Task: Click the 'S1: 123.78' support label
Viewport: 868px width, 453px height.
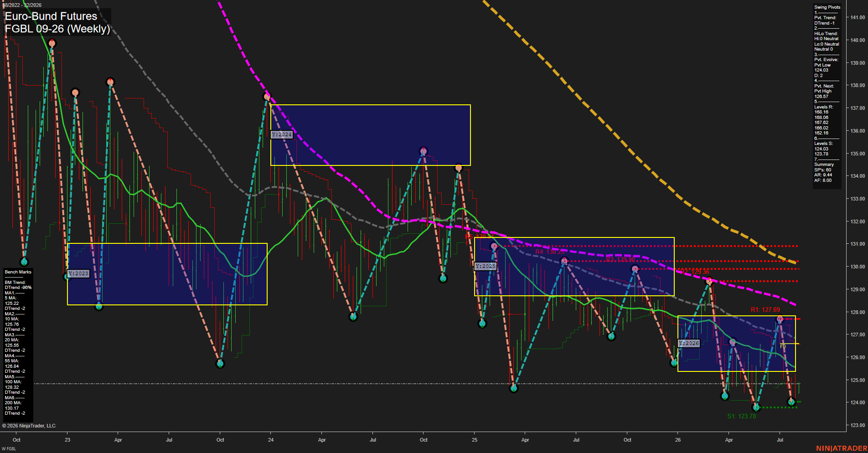Action: coord(742,416)
